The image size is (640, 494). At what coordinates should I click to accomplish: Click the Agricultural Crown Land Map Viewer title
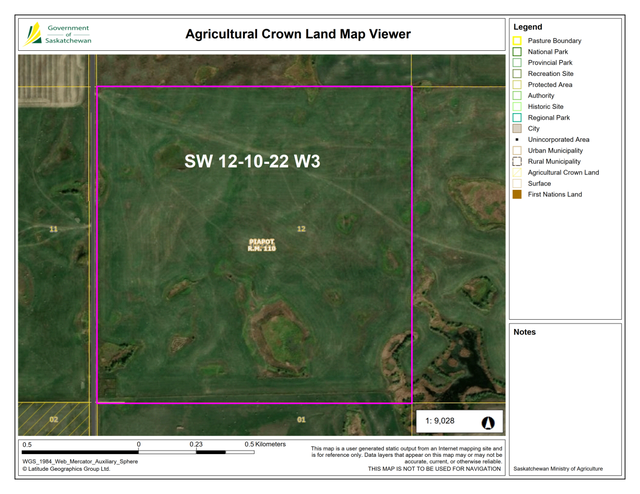pos(298,34)
